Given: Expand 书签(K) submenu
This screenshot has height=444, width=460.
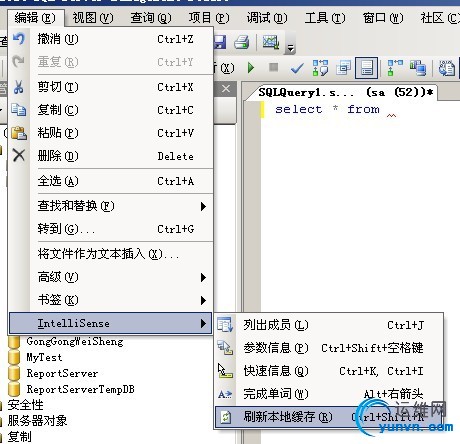Looking at the screenshot, I should 110,300.
